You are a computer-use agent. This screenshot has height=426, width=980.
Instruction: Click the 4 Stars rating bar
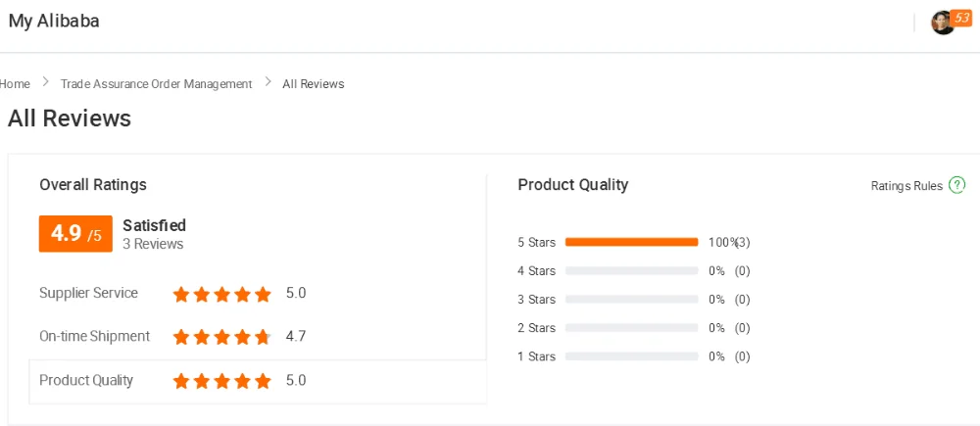tap(631, 270)
